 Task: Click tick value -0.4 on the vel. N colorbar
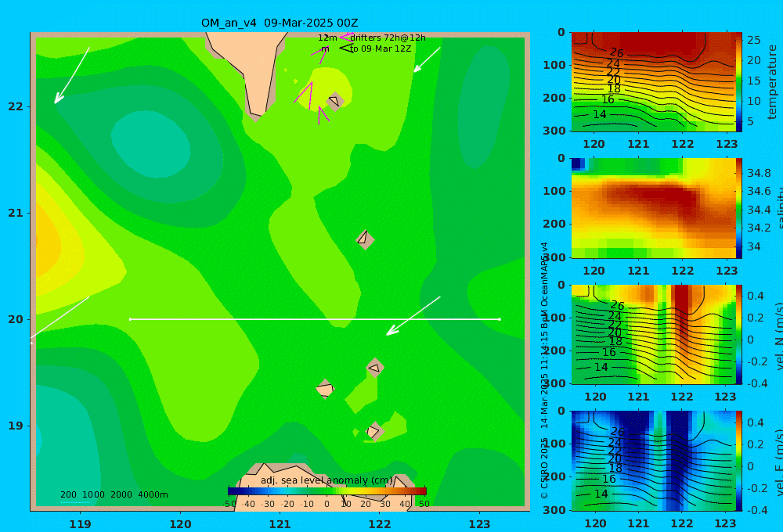[756, 383]
